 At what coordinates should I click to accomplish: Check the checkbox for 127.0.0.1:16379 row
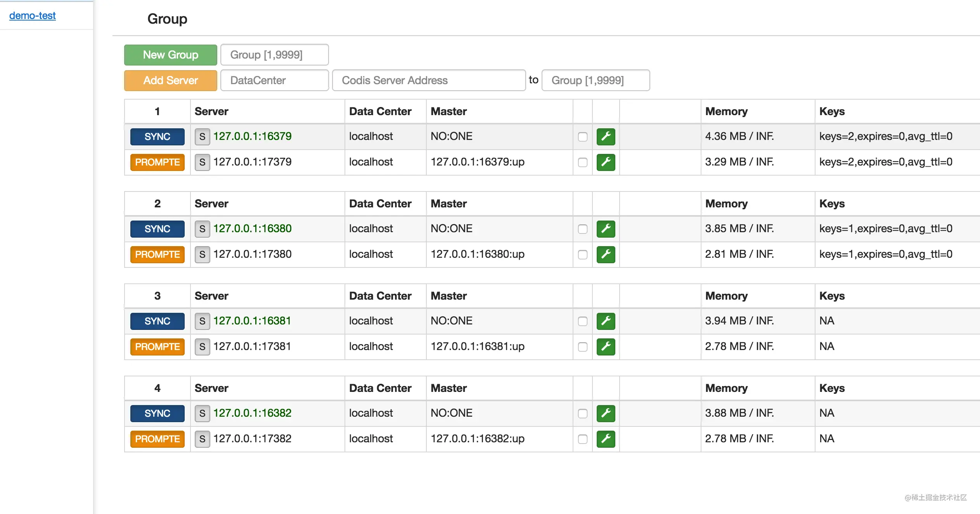(582, 137)
